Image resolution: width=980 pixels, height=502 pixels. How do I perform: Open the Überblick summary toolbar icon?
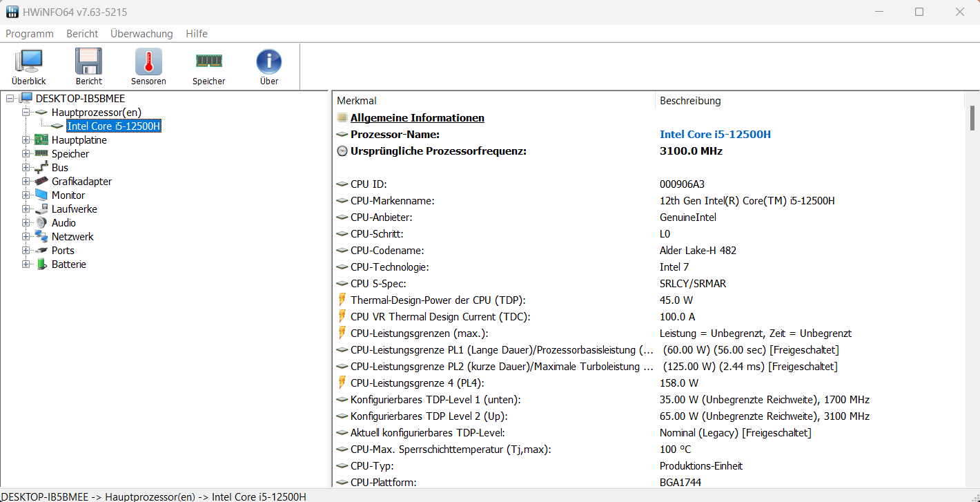(28, 62)
